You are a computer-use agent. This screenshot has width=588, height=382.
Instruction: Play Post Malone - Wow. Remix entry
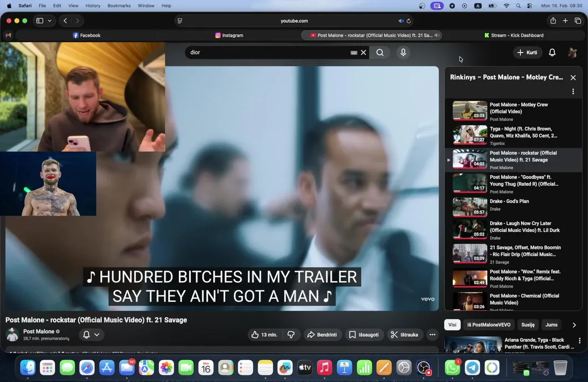[513, 279]
